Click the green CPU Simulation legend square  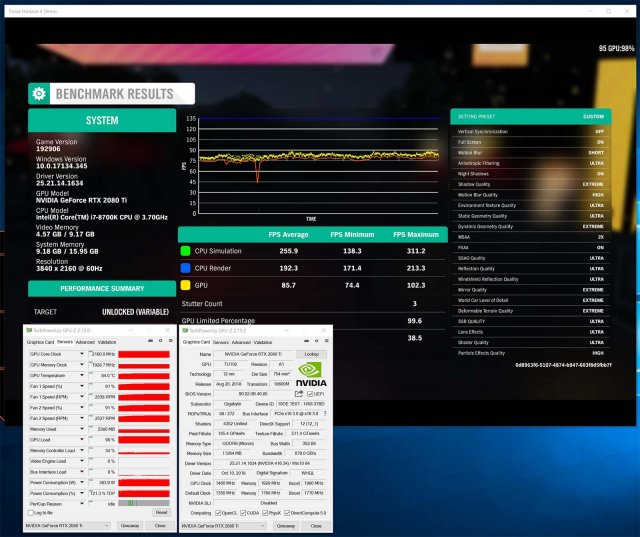[185, 251]
